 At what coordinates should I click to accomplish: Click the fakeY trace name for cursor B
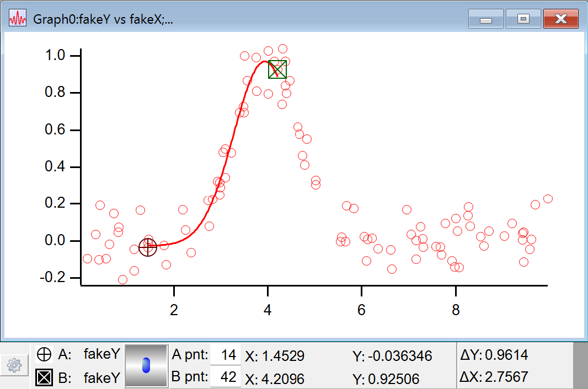(x=101, y=378)
